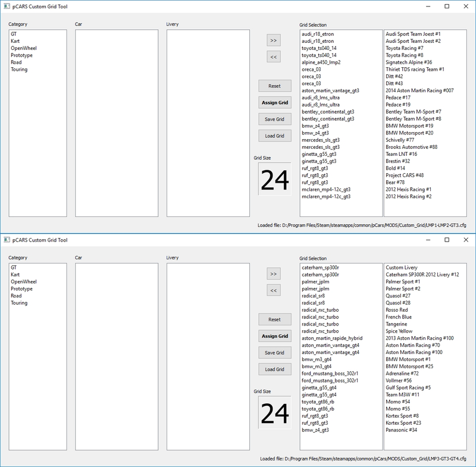The image size is (476, 467).
Task: Select Kart category in bottom window
Action: tap(15, 275)
